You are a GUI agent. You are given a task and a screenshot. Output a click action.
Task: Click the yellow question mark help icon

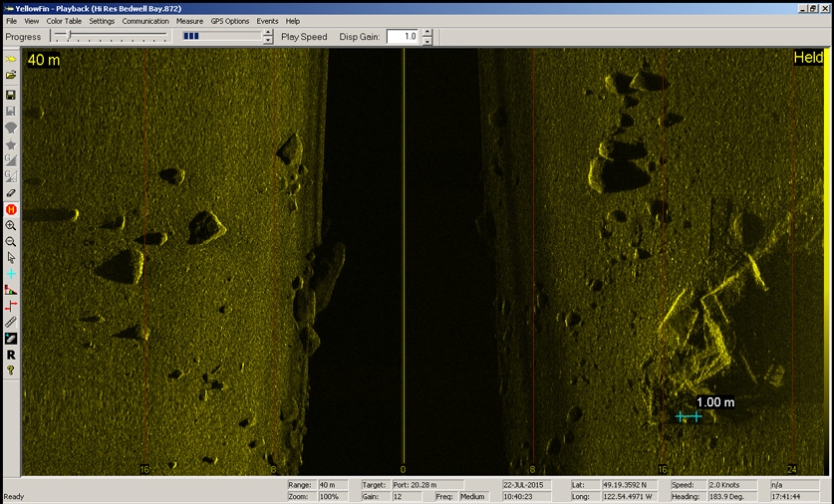click(11, 371)
